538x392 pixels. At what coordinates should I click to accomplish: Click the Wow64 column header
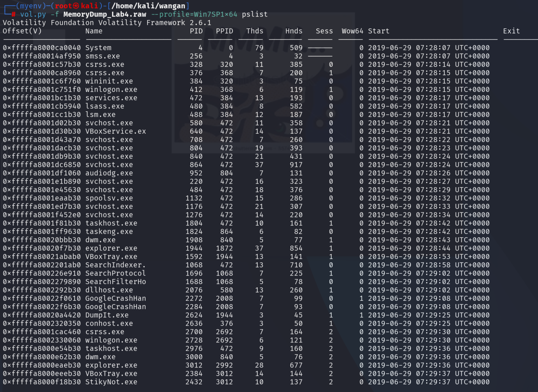coord(352,31)
